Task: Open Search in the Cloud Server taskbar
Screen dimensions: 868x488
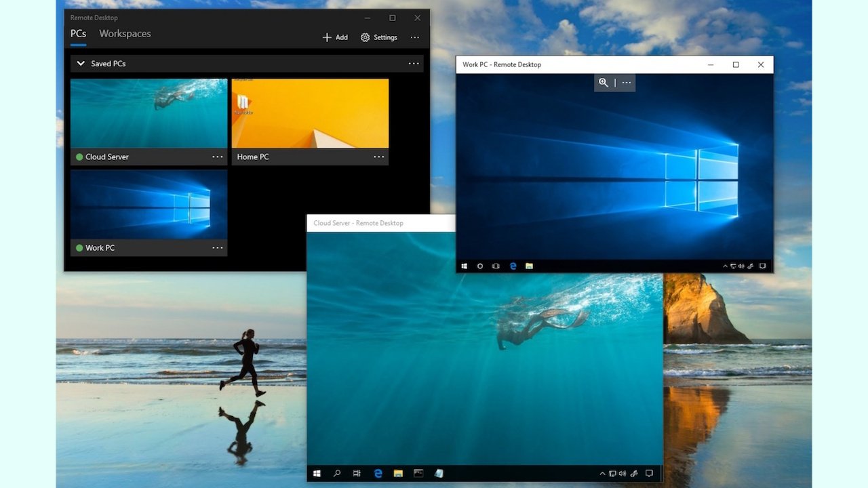Action: 337,474
